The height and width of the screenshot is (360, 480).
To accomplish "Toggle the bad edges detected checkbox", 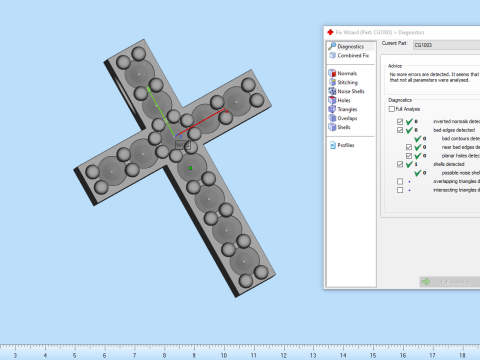I will click(400, 130).
